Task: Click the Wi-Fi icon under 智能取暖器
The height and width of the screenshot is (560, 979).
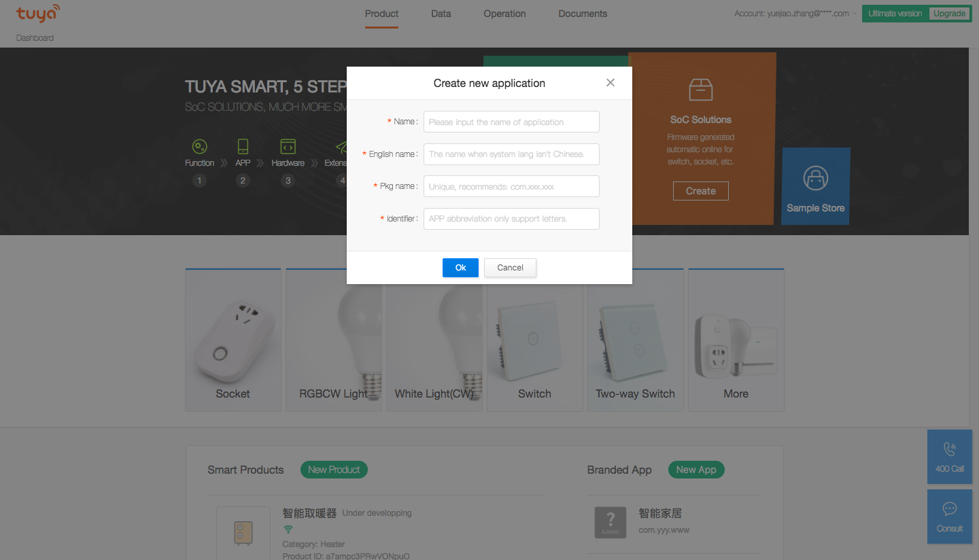Action: (x=288, y=529)
